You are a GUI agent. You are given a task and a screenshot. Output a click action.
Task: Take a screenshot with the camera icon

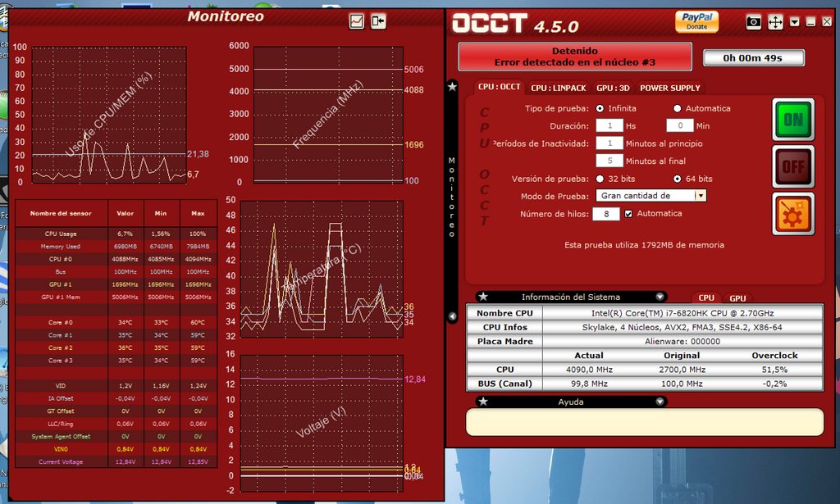point(753,22)
